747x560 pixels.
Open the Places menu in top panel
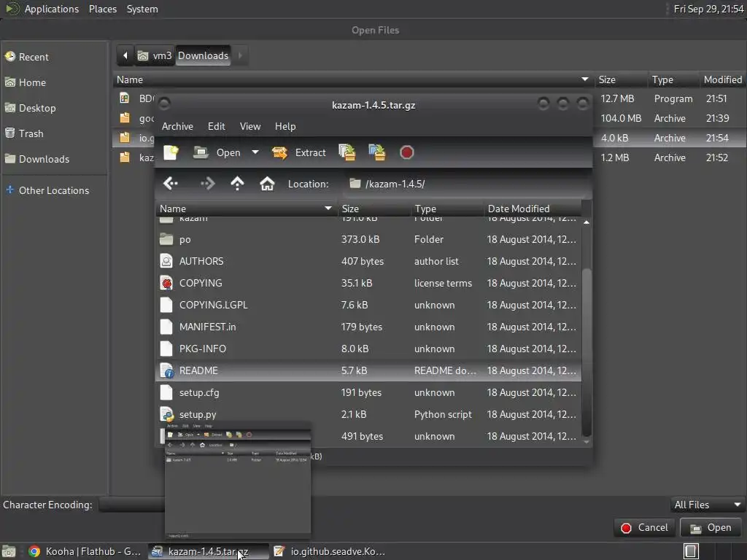tap(103, 9)
